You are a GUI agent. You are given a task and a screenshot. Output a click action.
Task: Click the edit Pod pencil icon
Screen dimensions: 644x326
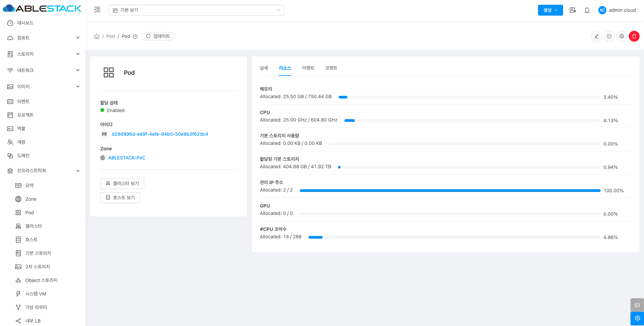click(x=596, y=36)
